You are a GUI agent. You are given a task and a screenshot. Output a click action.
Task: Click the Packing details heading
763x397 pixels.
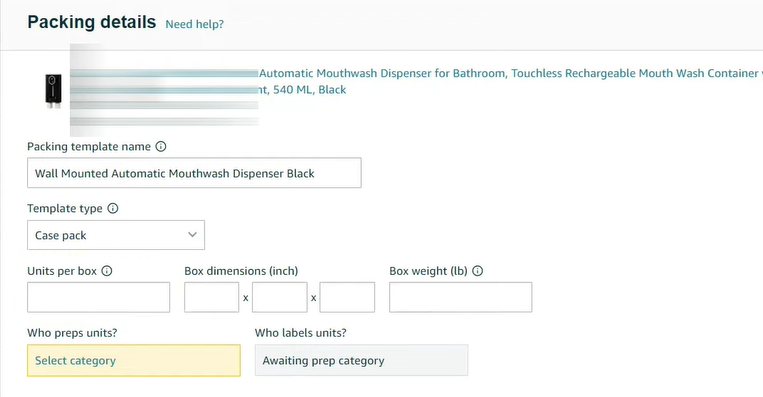point(91,22)
